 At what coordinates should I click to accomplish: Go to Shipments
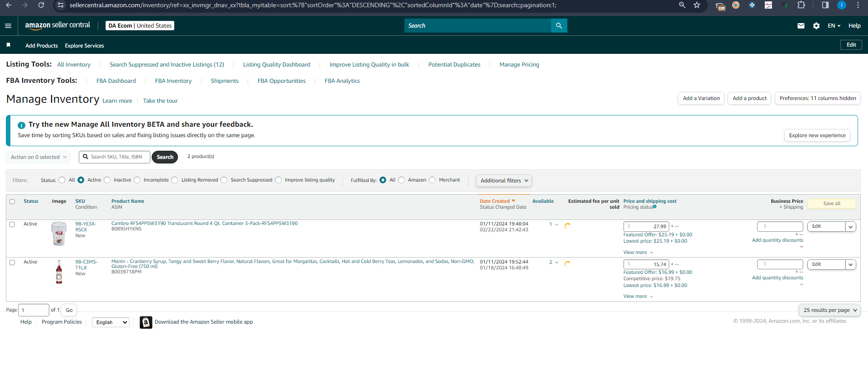225,81
